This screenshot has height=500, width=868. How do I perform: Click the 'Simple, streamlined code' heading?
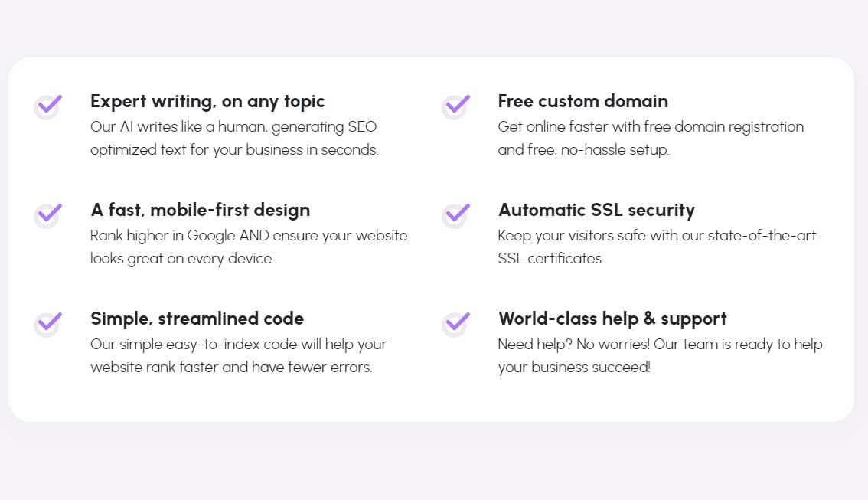click(x=197, y=319)
